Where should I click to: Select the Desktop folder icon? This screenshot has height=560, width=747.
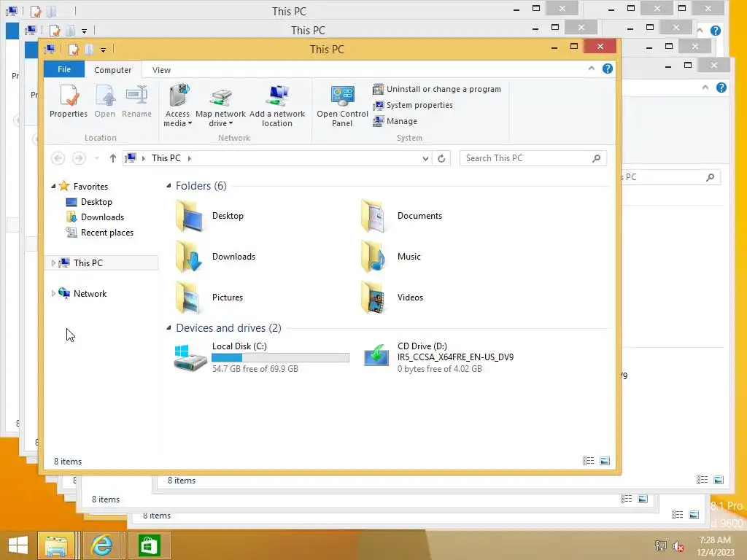point(190,216)
